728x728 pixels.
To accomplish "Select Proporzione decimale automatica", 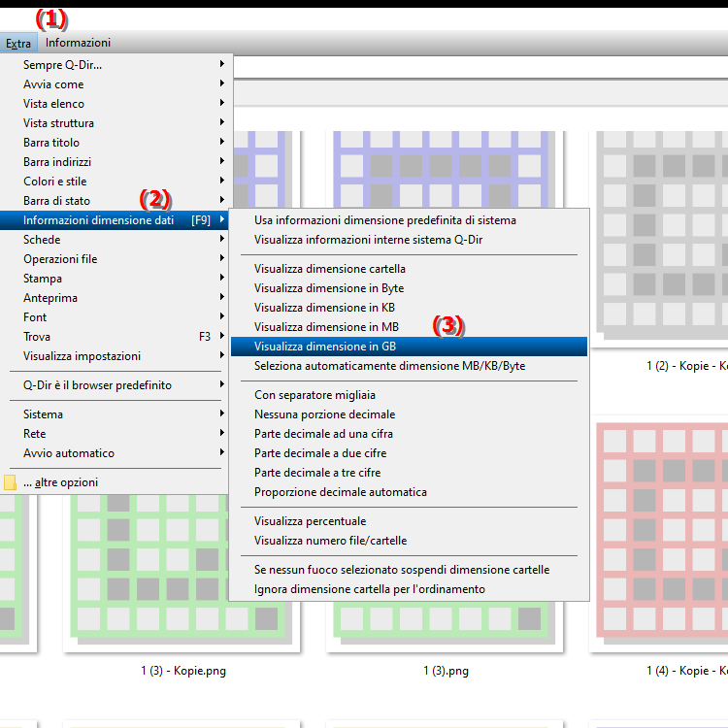I will (x=409, y=492).
